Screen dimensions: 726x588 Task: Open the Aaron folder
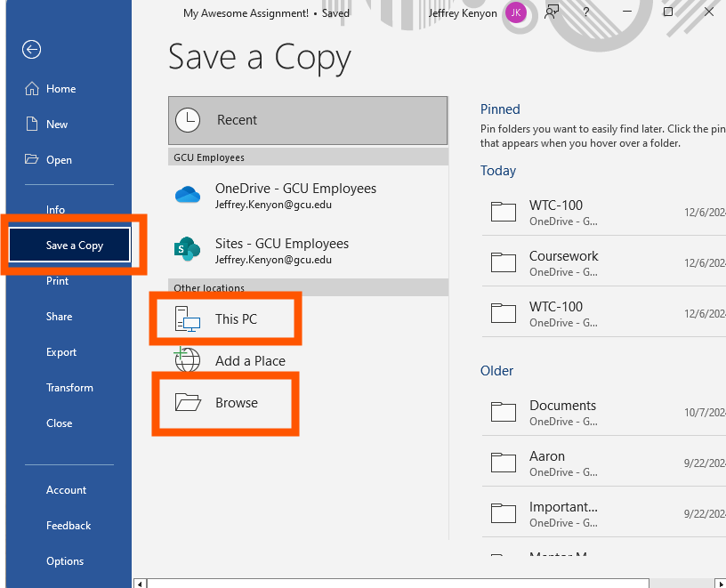pyautogui.click(x=604, y=463)
